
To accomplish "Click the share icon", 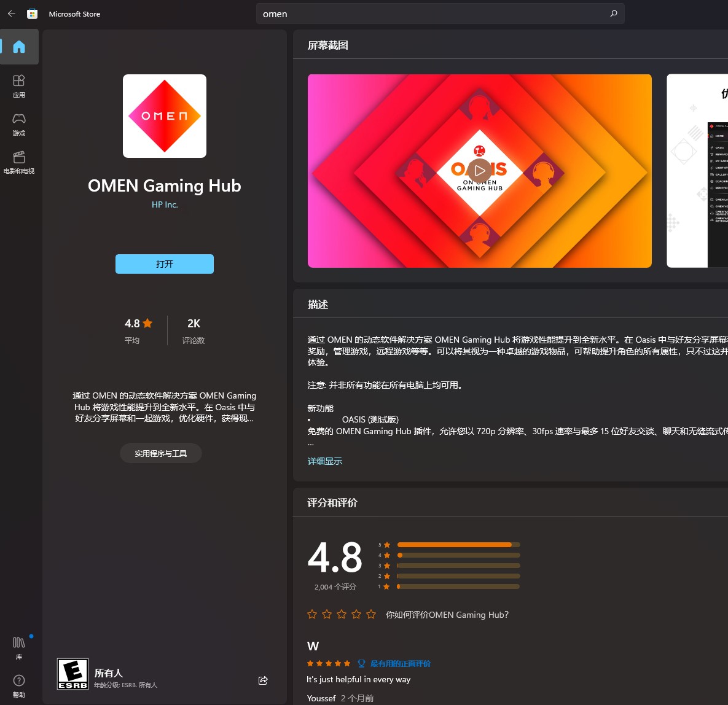I will tap(263, 680).
